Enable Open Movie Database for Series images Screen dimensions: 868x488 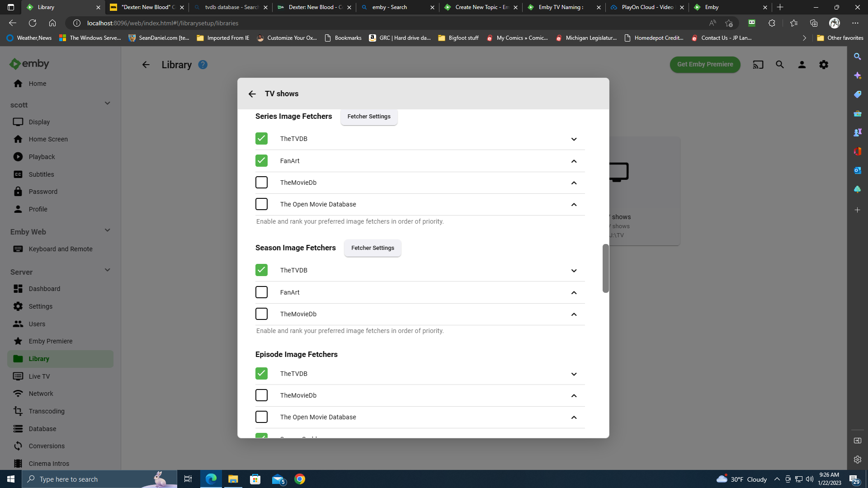tap(261, 204)
